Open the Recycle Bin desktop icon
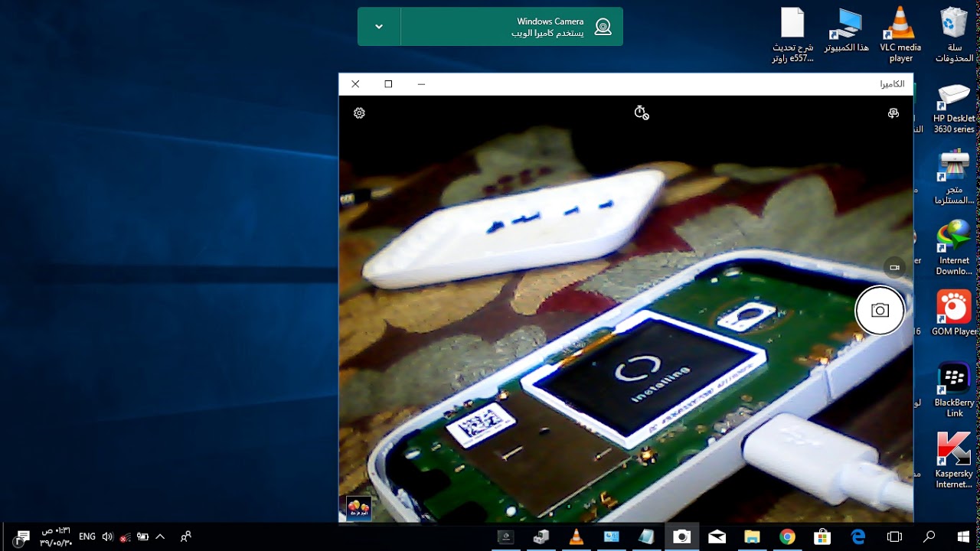 pyautogui.click(x=954, y=35)
